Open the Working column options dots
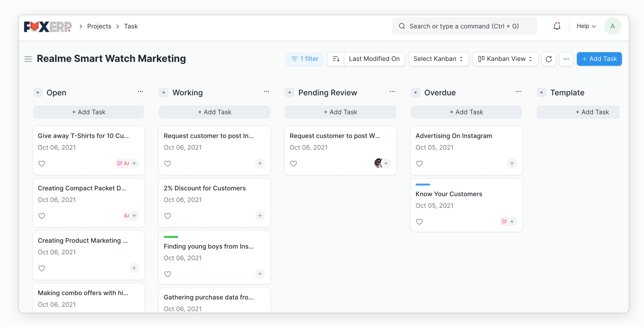This screenshot has height=327, width=644. pyautogui.click(x=266, y=92)
